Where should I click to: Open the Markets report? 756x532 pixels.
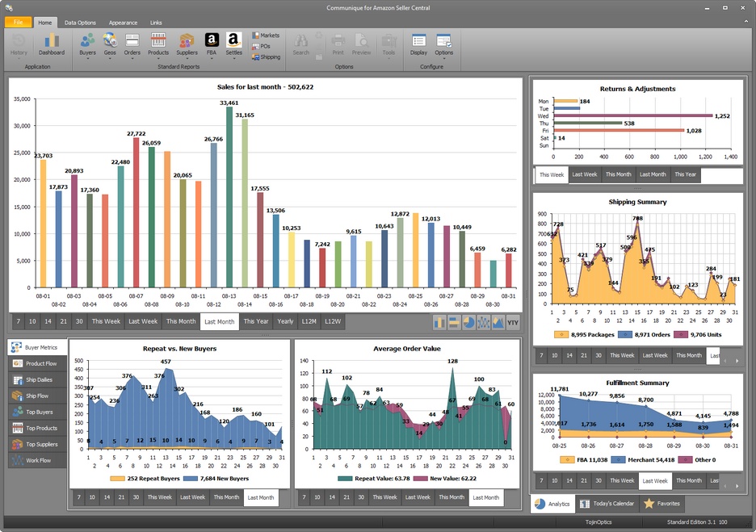click(x=265, y=36)
